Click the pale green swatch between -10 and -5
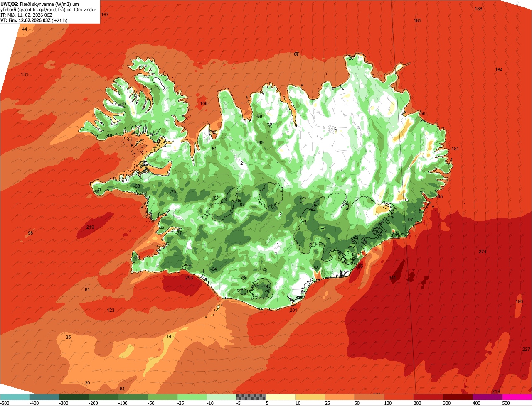 [222, 397]
